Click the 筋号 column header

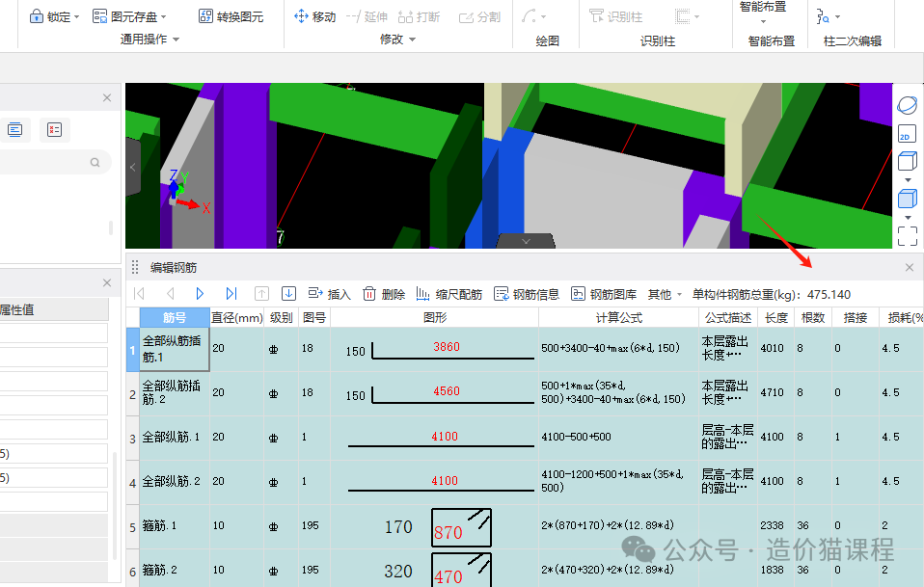(175, 317)
